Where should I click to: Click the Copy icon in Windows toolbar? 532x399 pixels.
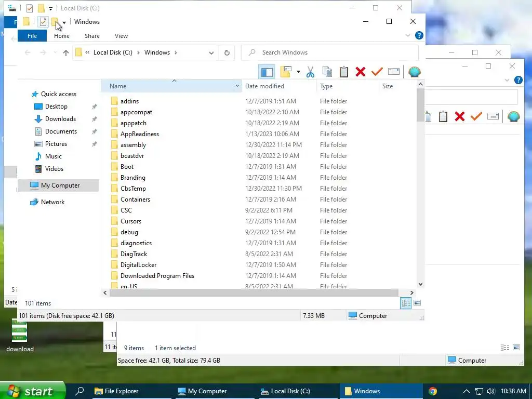click(327, 72)
